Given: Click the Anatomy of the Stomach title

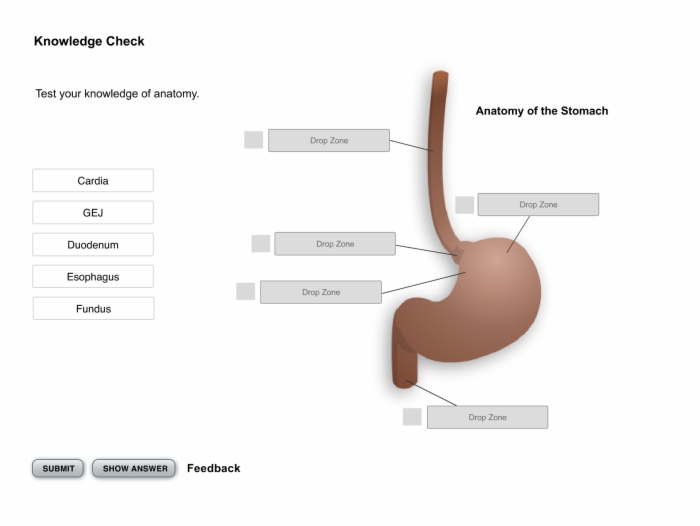Looking at the screenshot, I should 542,111.
